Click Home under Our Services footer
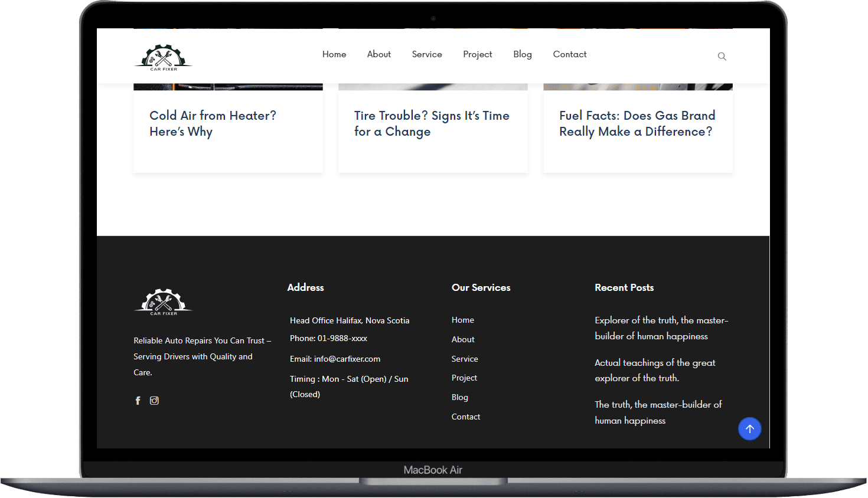 click(x=463, y=320)
